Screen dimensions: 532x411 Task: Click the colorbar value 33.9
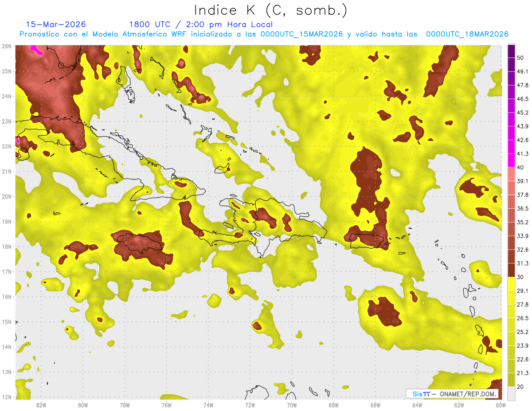[x=523, y=235]
